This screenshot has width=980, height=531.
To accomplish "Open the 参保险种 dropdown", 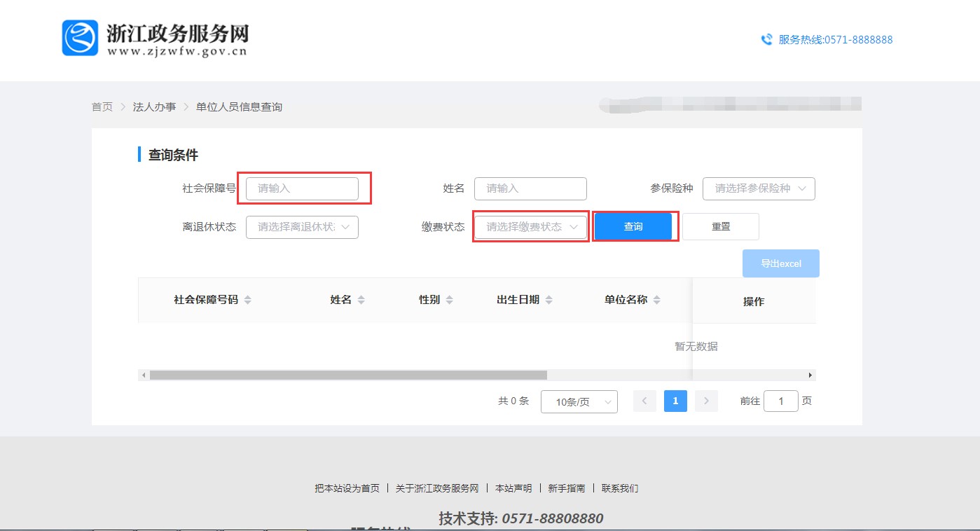I will 759,188.
